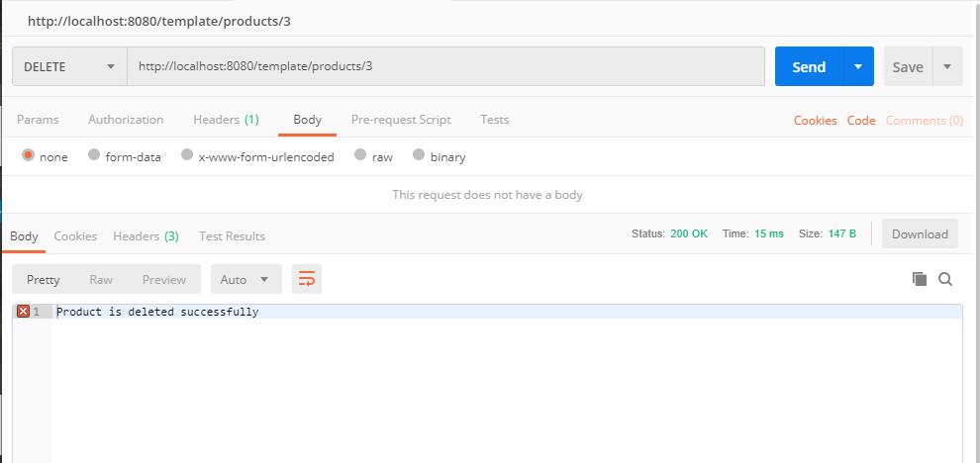Select the none body type radio button
980x463 pixels.
(28, 155)
